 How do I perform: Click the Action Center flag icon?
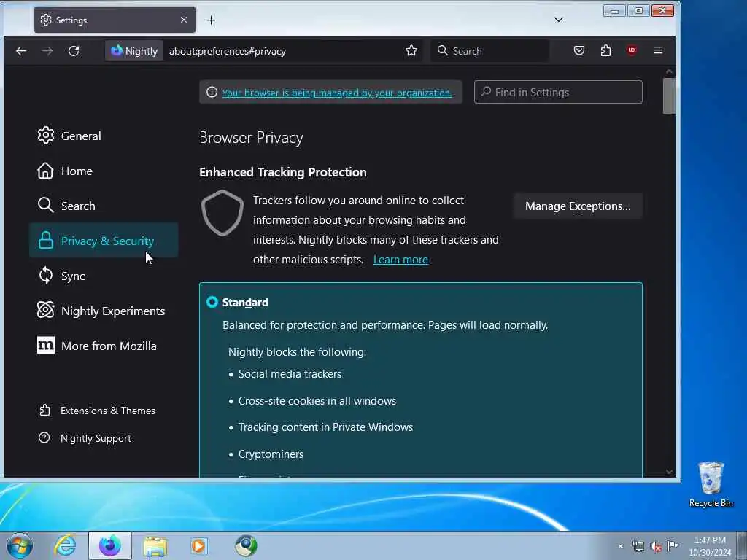click(x=673, y=545)
